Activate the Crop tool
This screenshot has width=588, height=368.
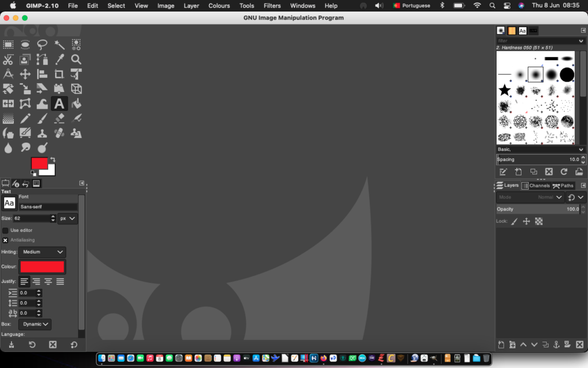[x=59, y=74]
